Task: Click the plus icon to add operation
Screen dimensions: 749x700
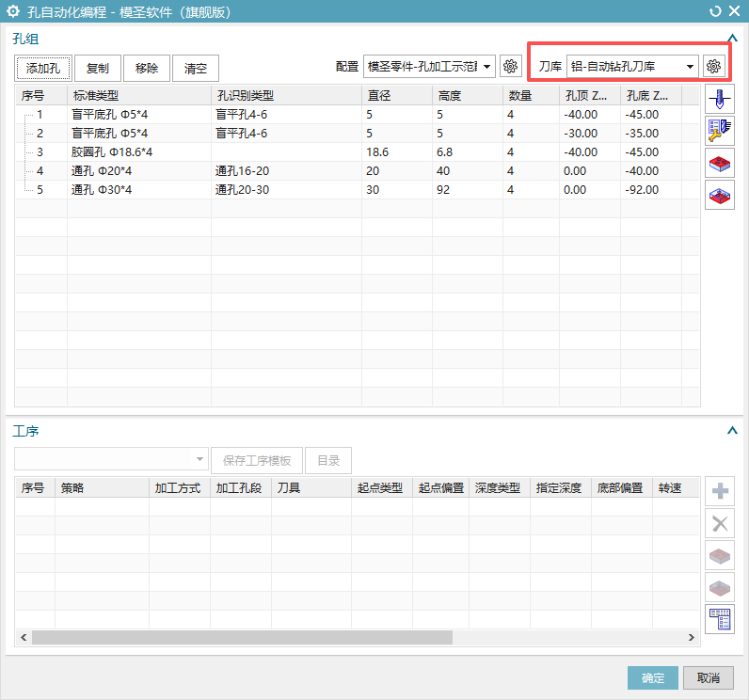Action: [x=720, y=491]
